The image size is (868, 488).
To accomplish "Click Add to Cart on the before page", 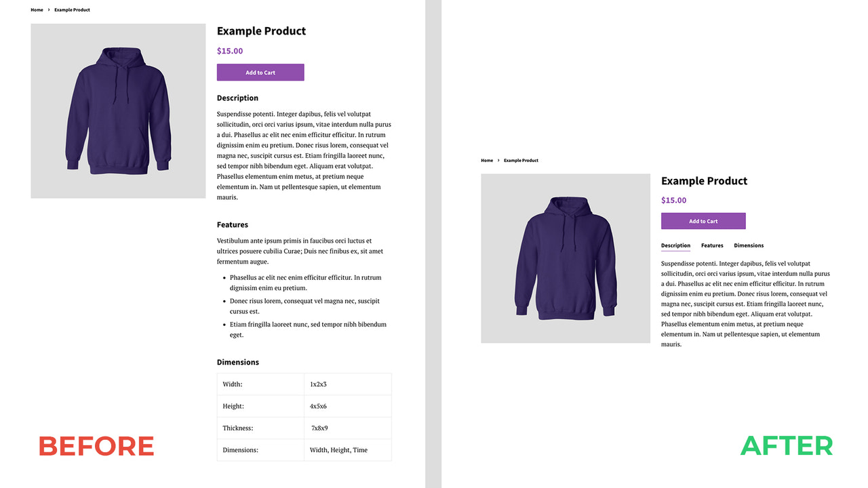I will [260, 72].
